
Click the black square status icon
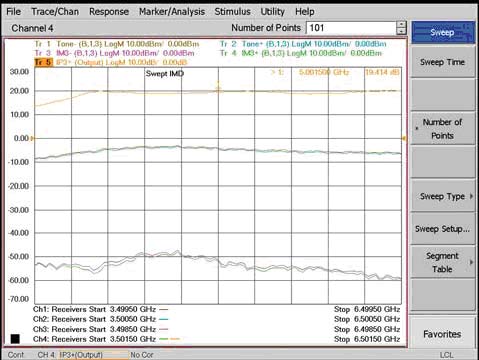15,339
